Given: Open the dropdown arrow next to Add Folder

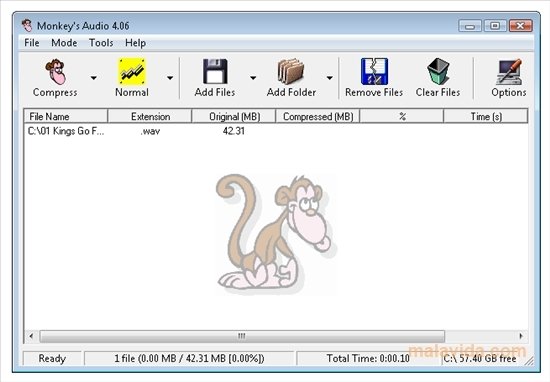Looking at the screenshot, I should click(x=330, y=78).
